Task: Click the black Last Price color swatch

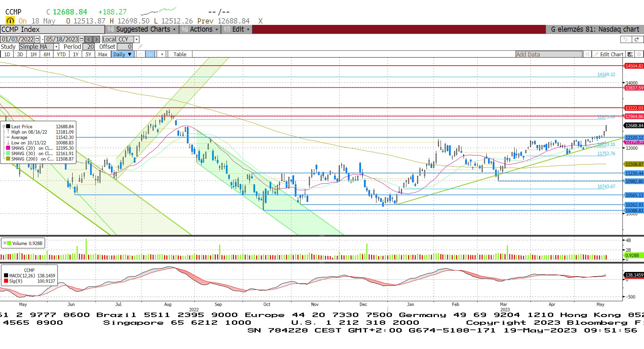Action: [x=8, y=127]
